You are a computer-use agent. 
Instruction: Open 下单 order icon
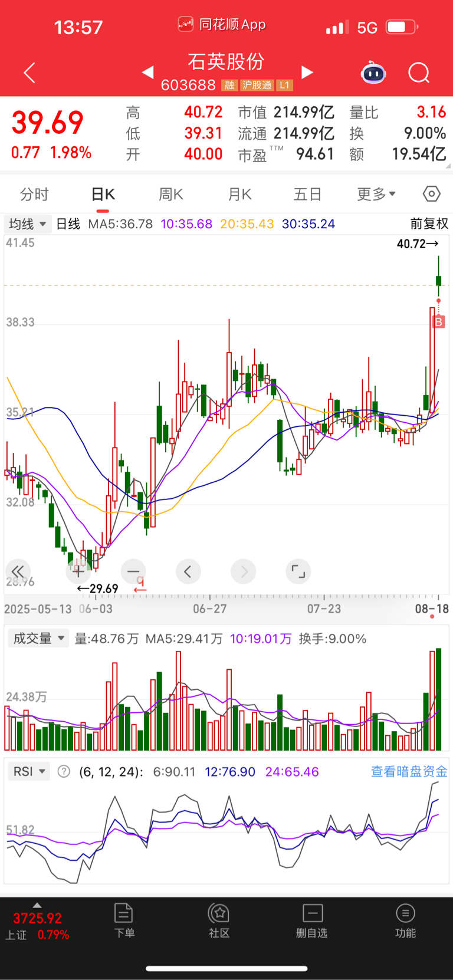click(124, 920)
